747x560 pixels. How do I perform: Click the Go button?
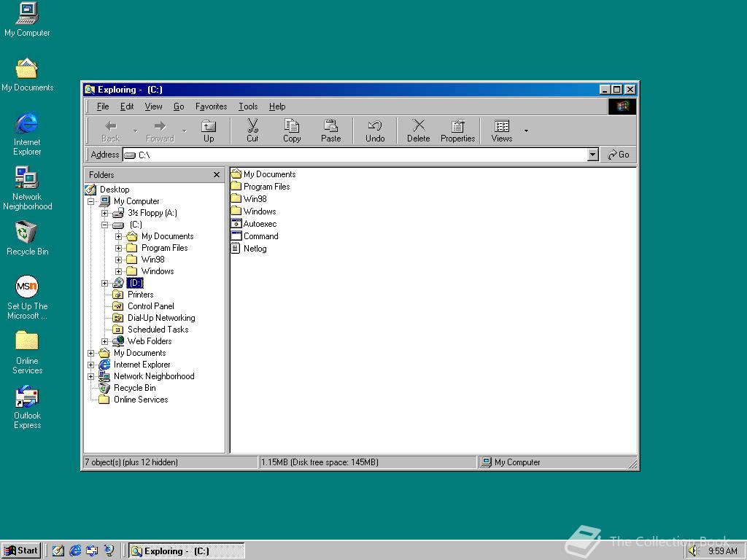pos(619,155)
